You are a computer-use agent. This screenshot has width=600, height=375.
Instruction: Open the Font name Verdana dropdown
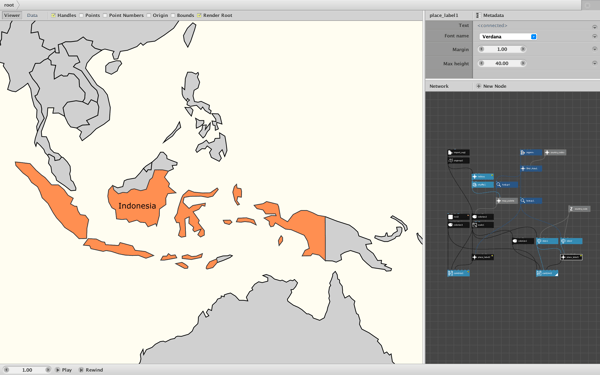point(508,36)
